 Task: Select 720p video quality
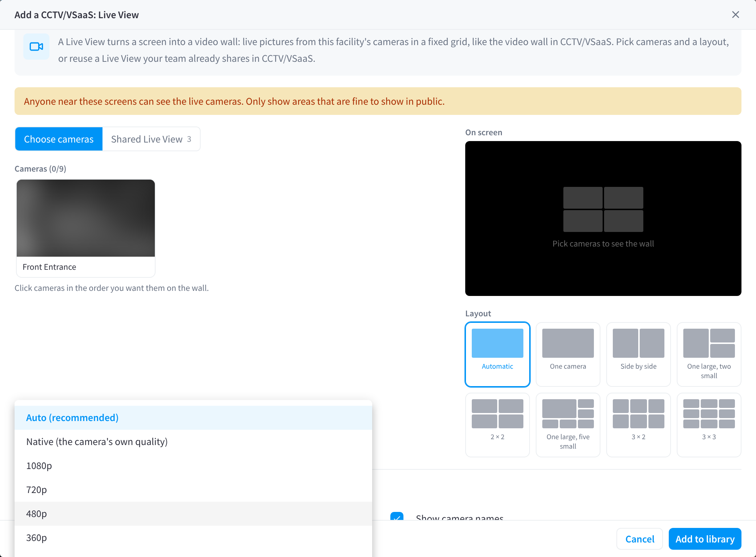point(193,490)
